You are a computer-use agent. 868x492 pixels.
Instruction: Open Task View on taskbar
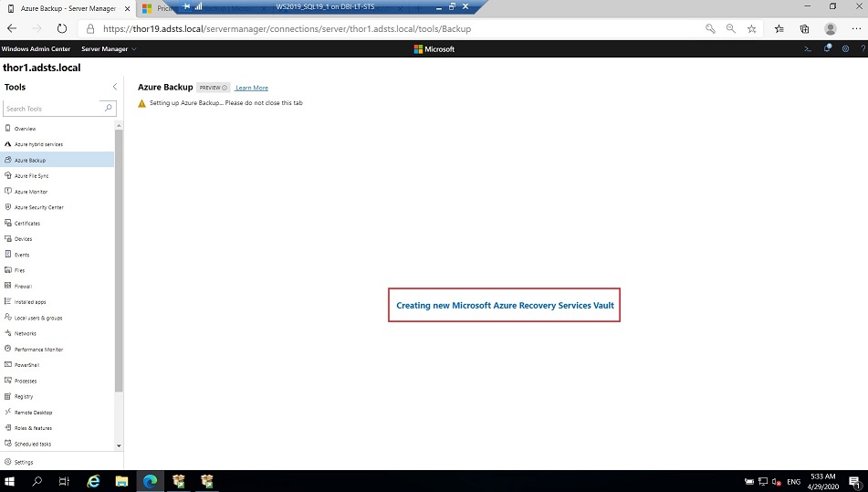pyautogui.click(x=64, y=481)
